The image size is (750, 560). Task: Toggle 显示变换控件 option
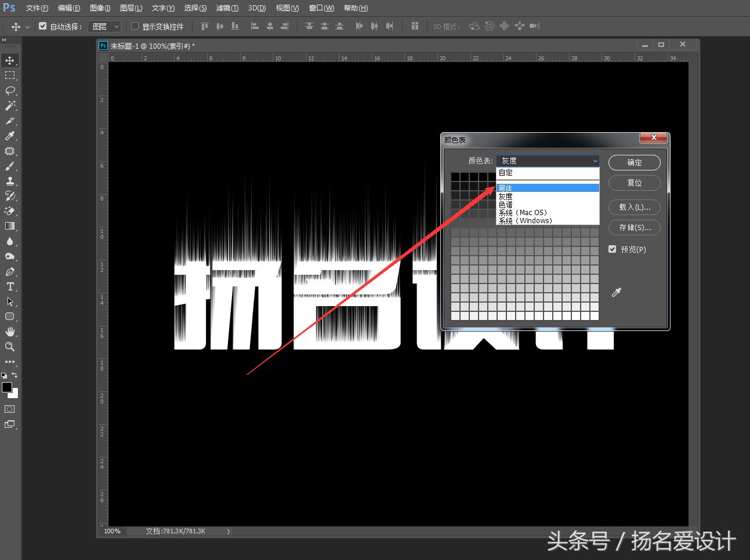(133, 26)
